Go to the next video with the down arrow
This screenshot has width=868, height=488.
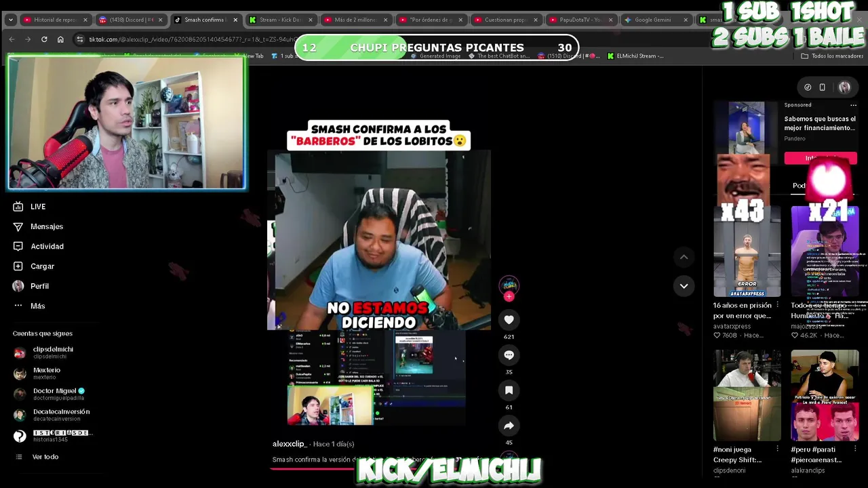pos(684,286)
